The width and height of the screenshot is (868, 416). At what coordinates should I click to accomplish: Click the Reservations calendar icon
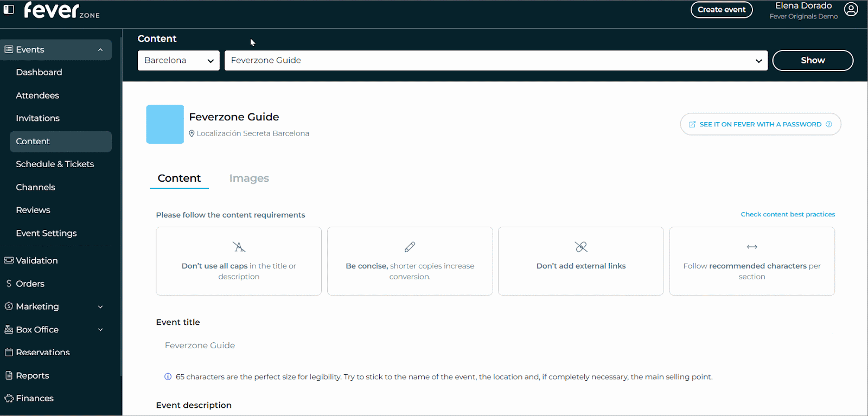[9, 353]
